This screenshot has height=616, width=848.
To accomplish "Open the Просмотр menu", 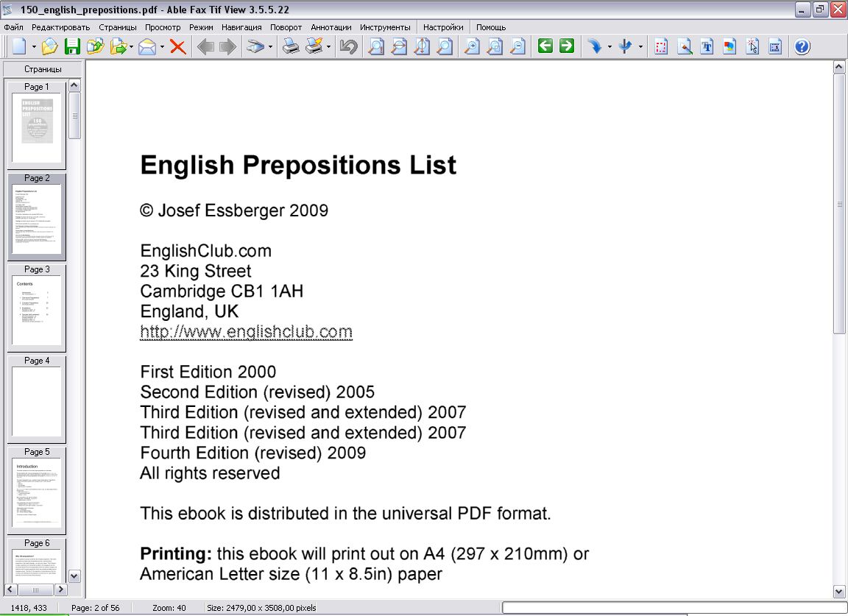I will (163, 27).
